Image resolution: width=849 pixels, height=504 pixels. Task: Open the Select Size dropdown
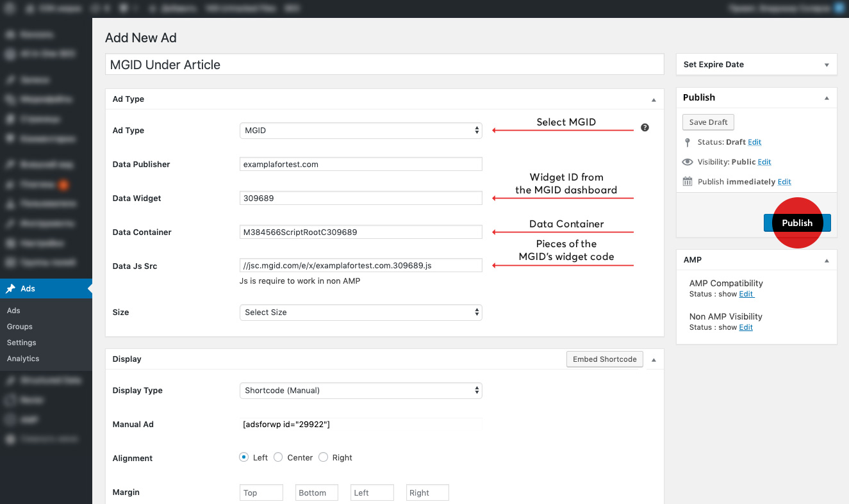[x=361, y=312]
